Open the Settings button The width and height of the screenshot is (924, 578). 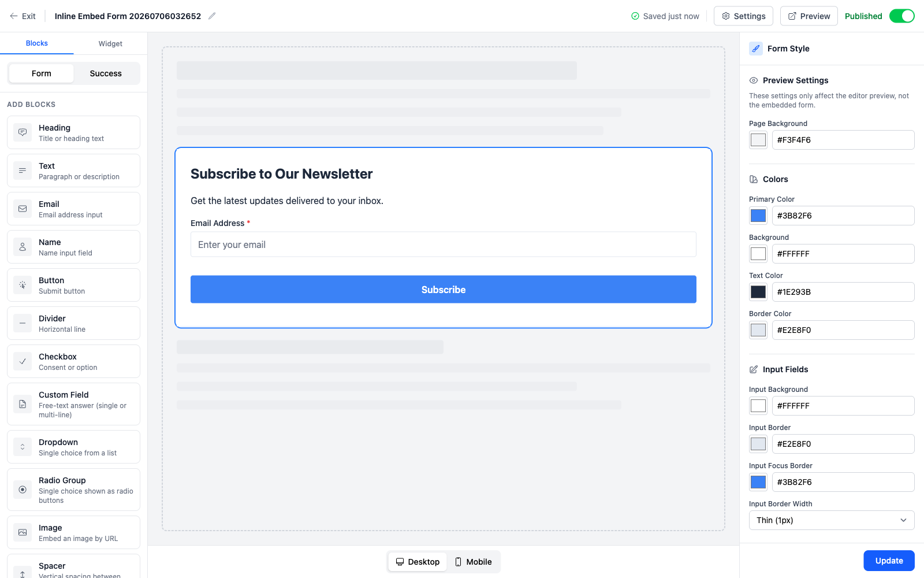click(x=743, y=16)
